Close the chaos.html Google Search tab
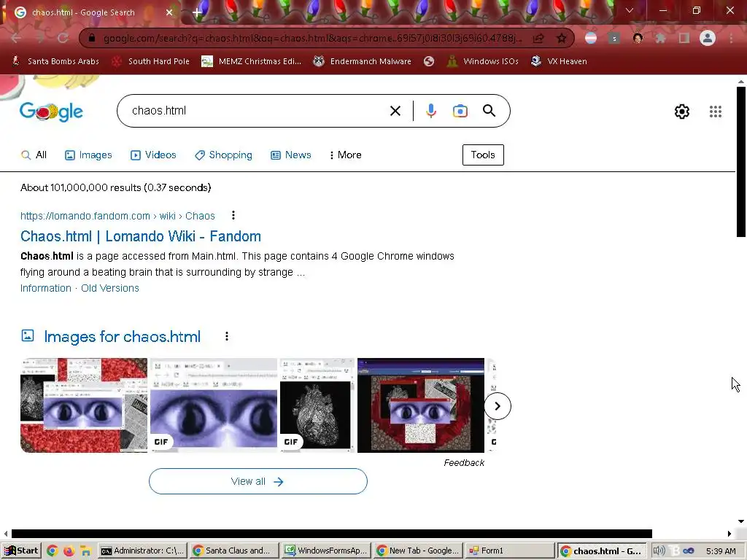The image size is (747, 560). pos(169,12)
